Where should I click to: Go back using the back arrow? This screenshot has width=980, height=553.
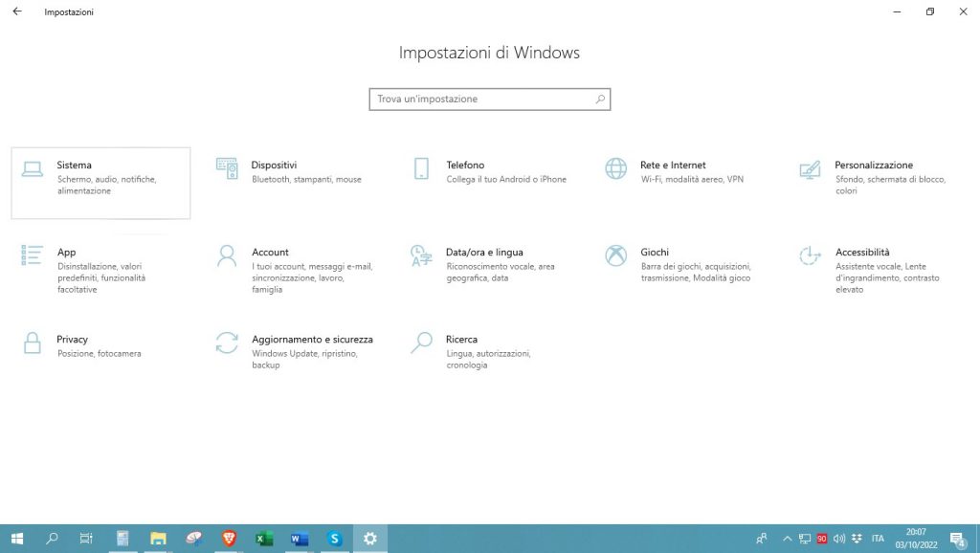[16, 12]
